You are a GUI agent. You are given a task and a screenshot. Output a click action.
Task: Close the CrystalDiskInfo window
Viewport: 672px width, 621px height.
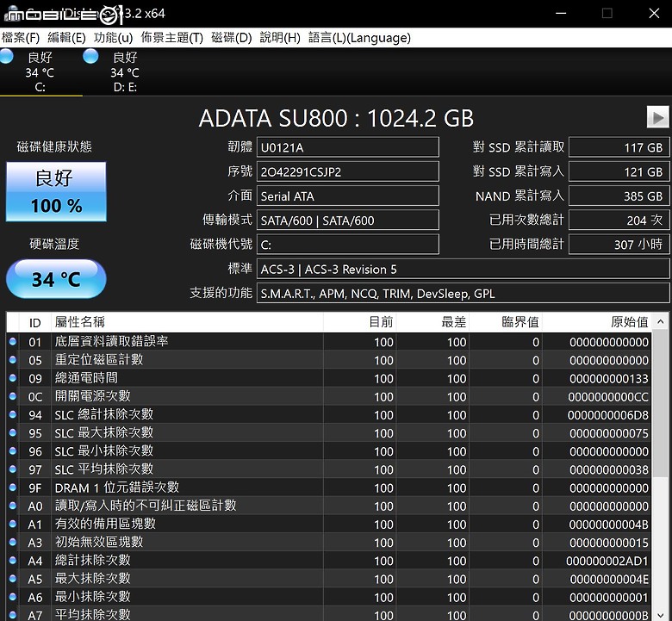(654, 13)
